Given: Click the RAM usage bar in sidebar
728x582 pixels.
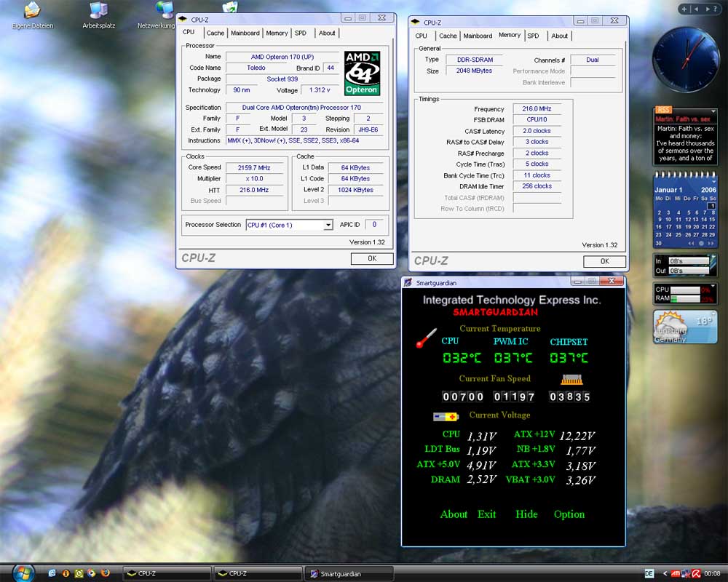Looking at the screenshot, I should 685,299.
